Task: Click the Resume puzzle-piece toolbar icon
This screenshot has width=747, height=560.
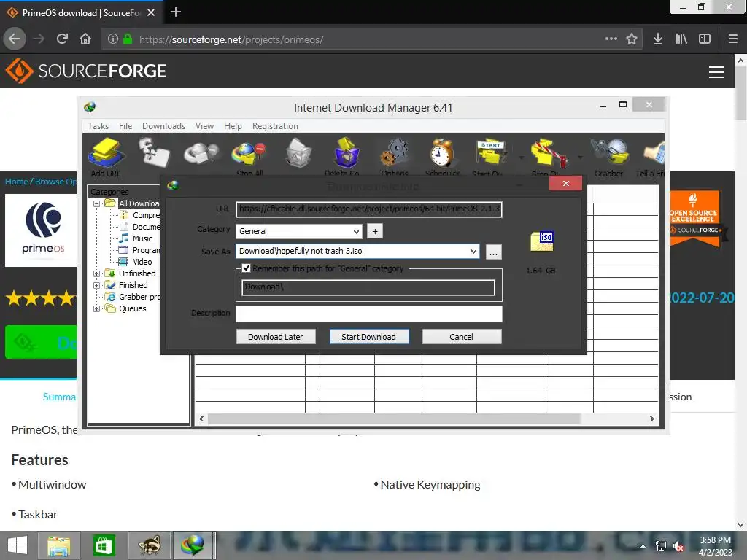Action: point(155,152)
